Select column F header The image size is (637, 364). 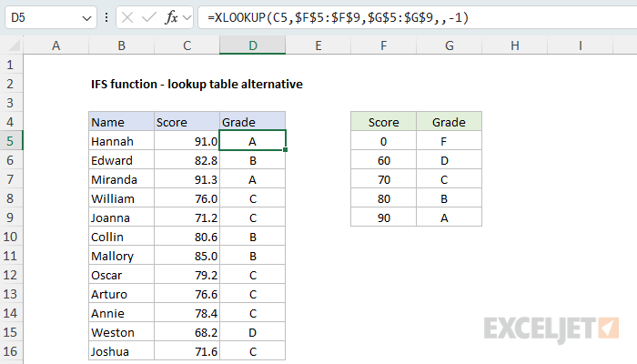tap(383, 45)
